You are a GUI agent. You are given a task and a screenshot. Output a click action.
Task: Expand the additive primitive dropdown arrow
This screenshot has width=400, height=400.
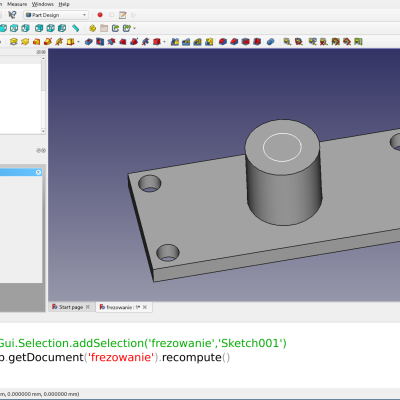pos(78,42)
